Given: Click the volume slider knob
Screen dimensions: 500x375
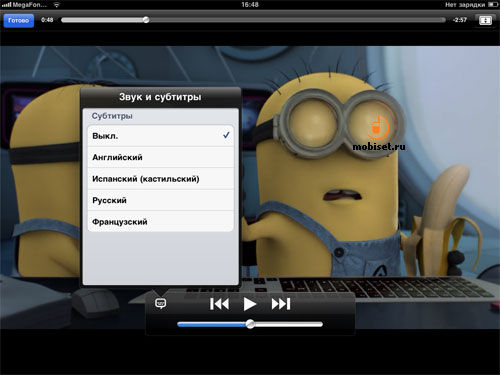Looking at the screenshot, I should (250, 324).
